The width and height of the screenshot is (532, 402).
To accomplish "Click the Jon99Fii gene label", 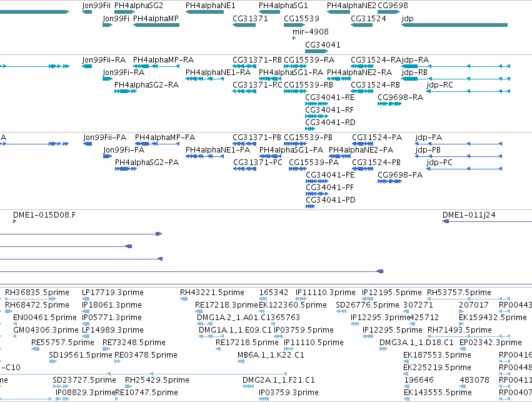I will click(96, 6).
